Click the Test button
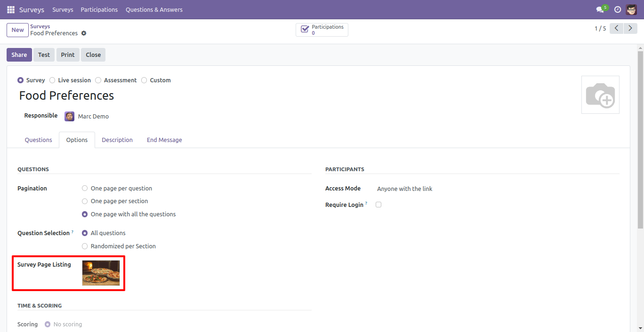644x332 pixels. pos(44,55)
